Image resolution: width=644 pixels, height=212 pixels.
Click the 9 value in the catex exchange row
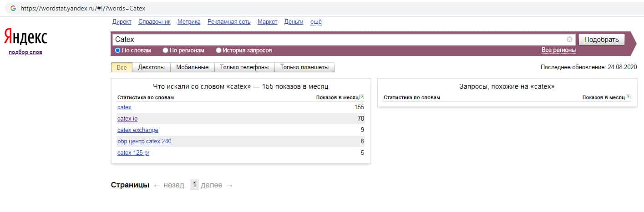[x=363, y=130]
